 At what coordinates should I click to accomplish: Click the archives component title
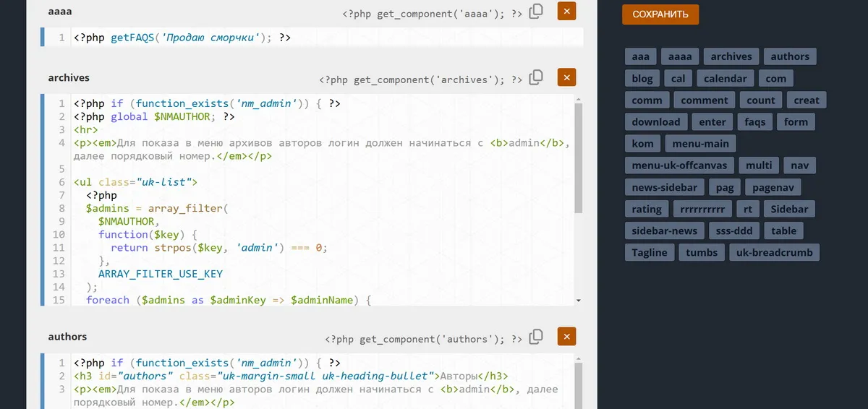point(69,77)
